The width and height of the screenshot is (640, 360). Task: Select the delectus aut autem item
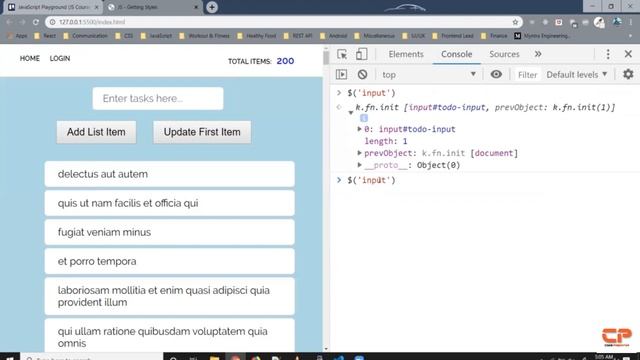[x=169, y=174]
